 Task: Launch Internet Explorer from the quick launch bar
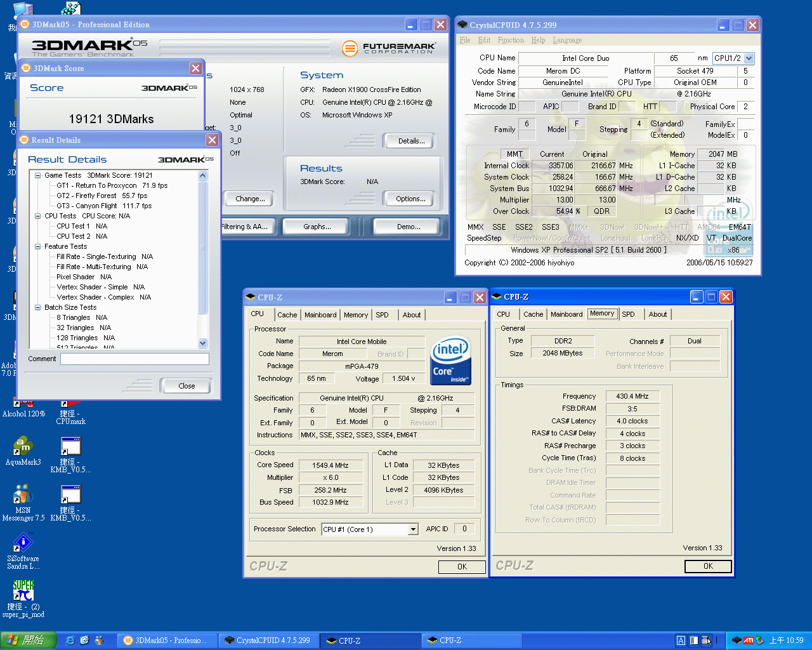point(70,640)
